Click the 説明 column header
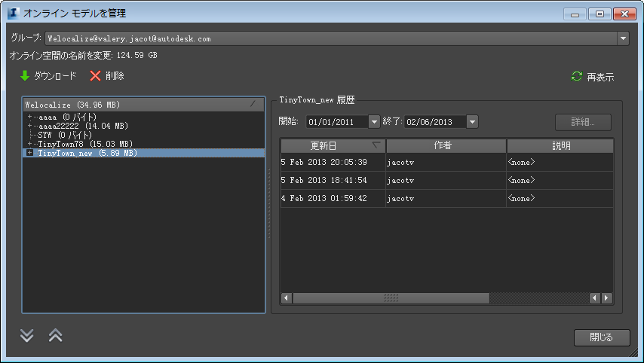This screenshot has height=363, width=644. 560,145
